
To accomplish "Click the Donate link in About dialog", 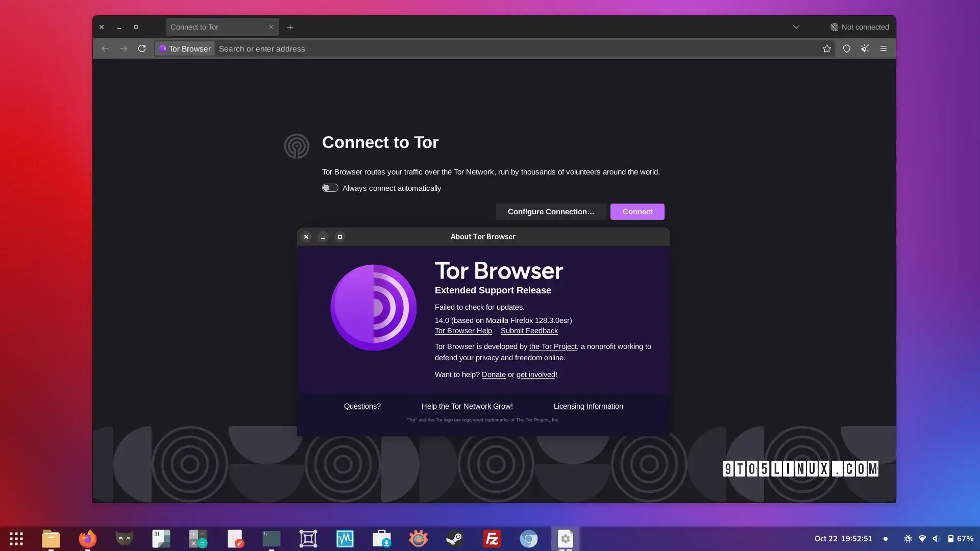I will coord(494,375).
